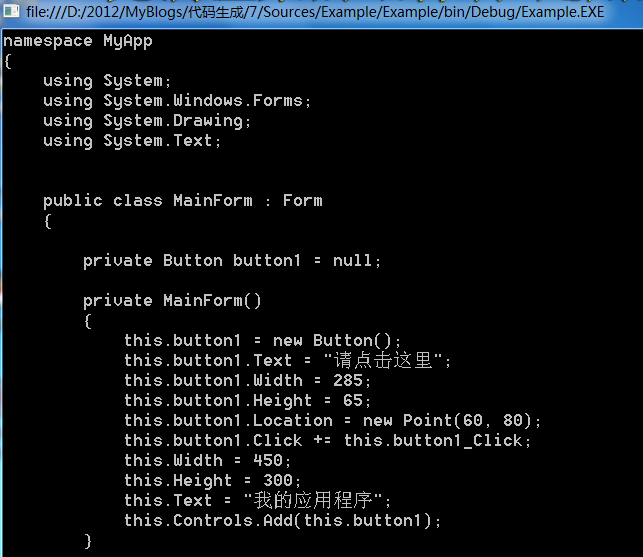Click 'using System.Windows.Forms;' line
Screen dimensions: 643x557
click(177, 101)
